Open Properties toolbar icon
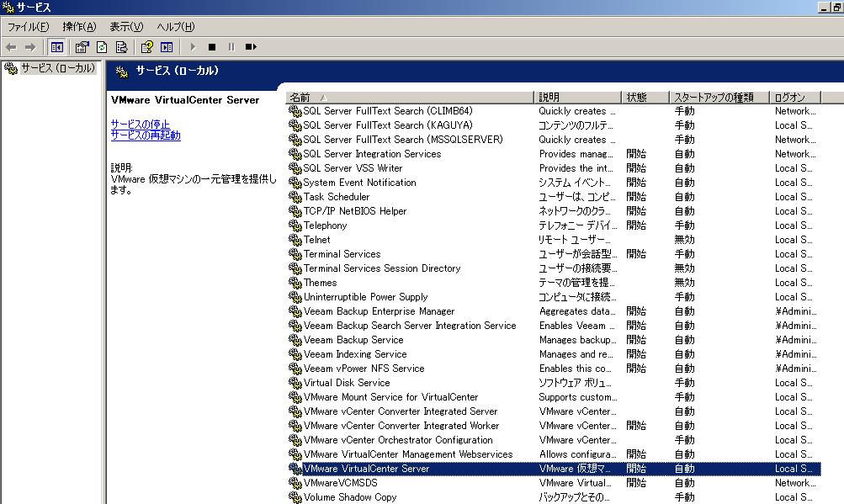Image resolution: width=844 pixels, height=504 pixels. [x=82, y=47]
